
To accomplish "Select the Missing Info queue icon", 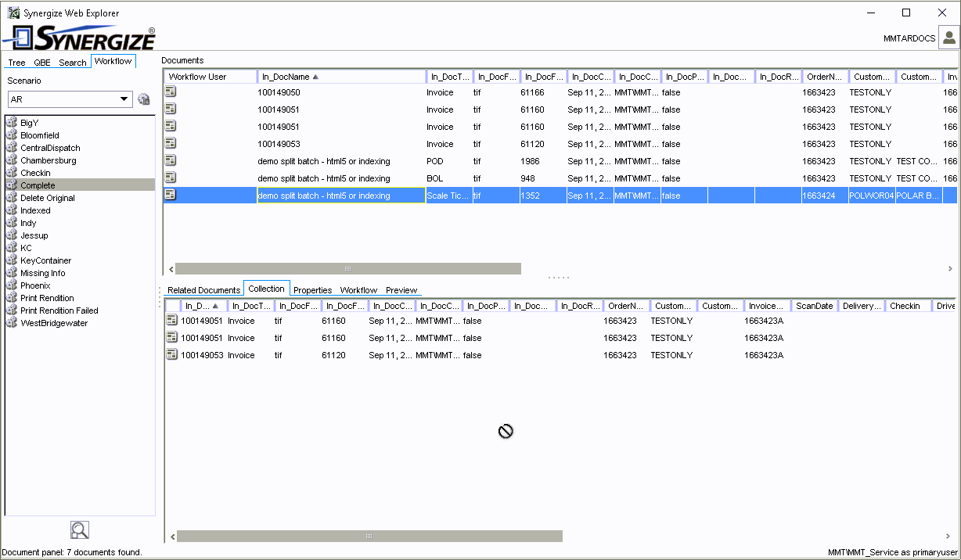I will (12, 273).
